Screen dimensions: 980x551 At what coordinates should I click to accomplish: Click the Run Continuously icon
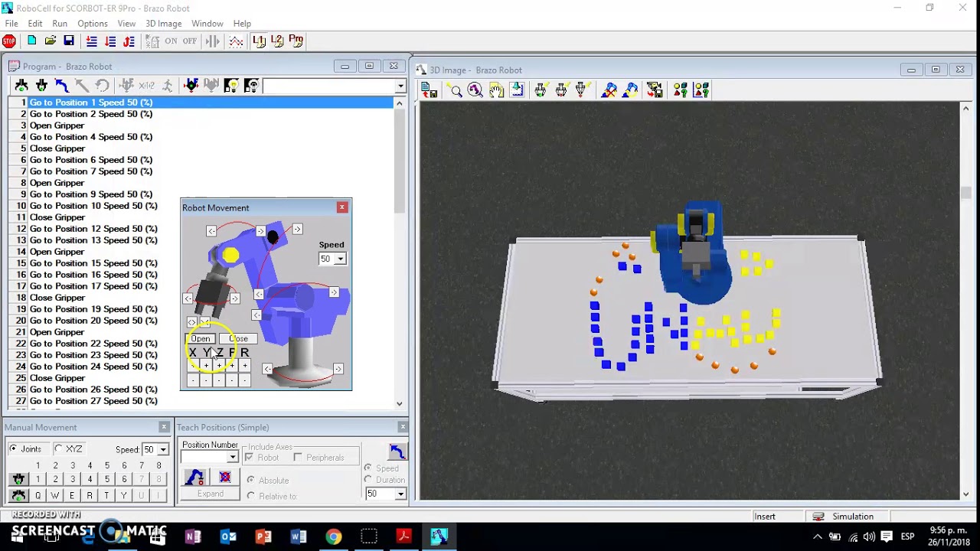coord(129,41)
